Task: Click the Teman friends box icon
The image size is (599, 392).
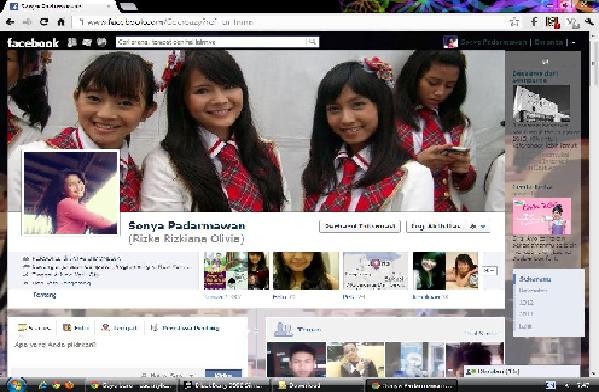Action: coord(283,329)
